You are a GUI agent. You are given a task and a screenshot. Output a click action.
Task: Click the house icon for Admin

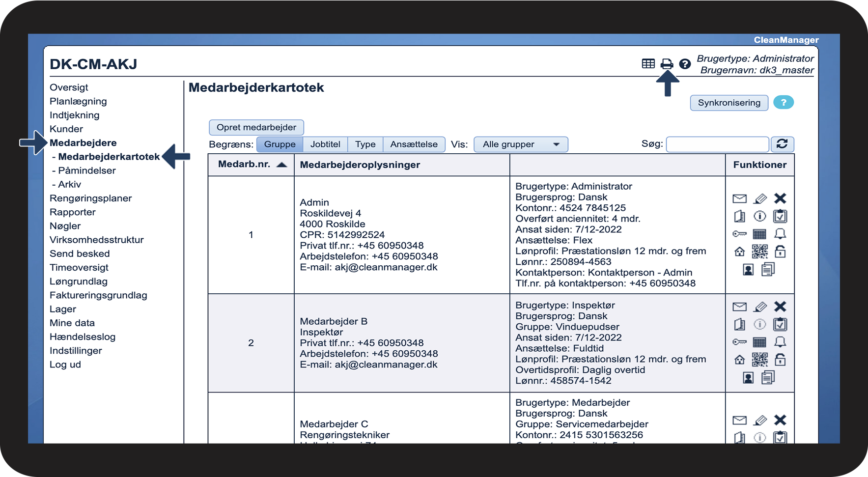739,252
